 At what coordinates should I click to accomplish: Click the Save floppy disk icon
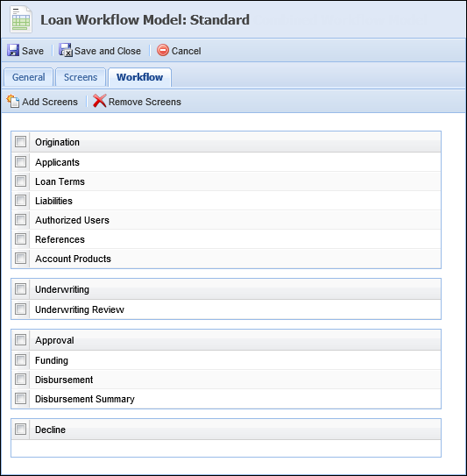point(13,50)
